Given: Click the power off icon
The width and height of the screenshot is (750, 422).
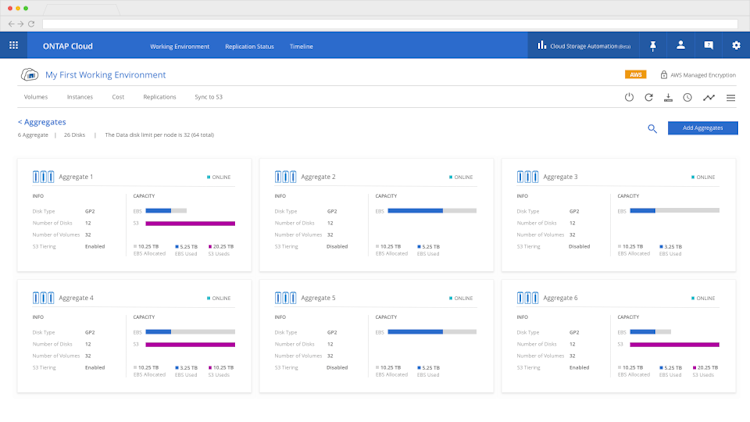Looking at the screenshot, I should (629, 98).
